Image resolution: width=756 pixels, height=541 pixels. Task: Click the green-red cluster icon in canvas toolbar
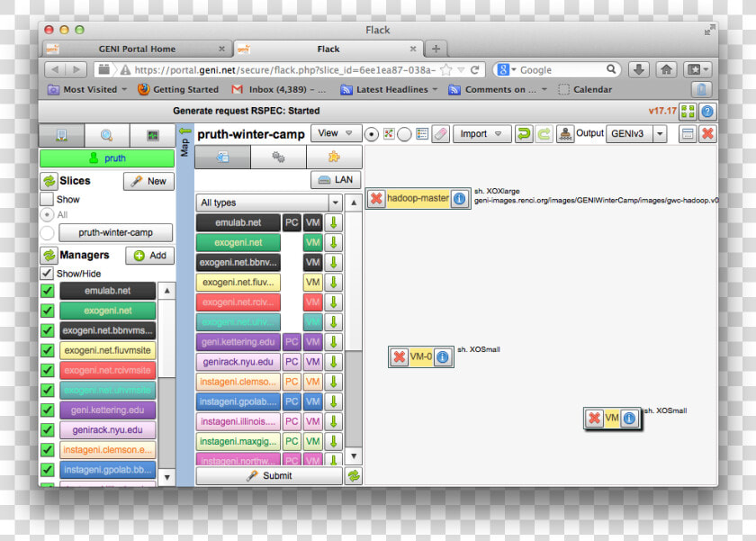tap(389, 133)
